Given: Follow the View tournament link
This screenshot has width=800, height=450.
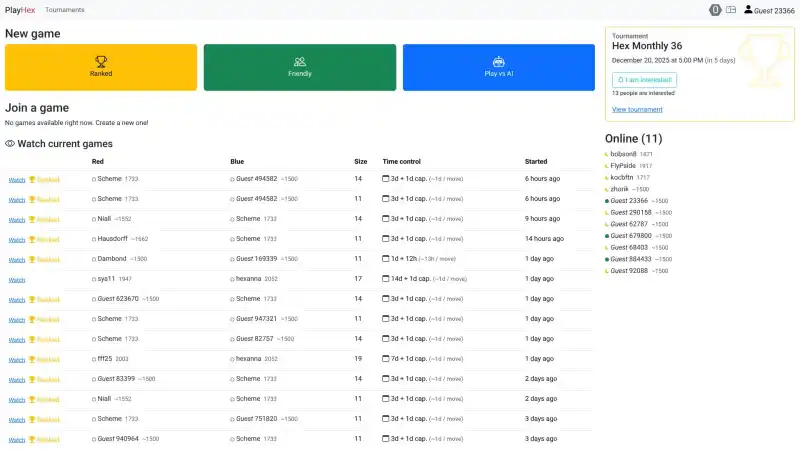Looking at the screenshot, I should (x=636, y=109).
